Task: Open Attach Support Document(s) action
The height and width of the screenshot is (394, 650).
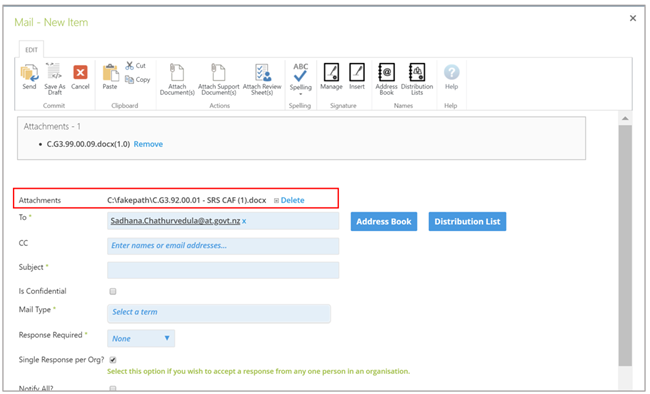Action: click(x=218, y=79)
